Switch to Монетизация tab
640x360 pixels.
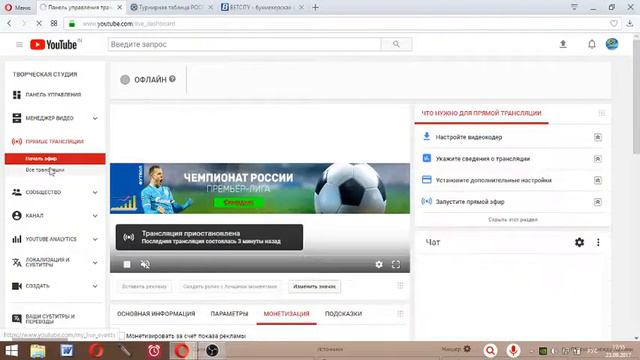coord(287,313)
